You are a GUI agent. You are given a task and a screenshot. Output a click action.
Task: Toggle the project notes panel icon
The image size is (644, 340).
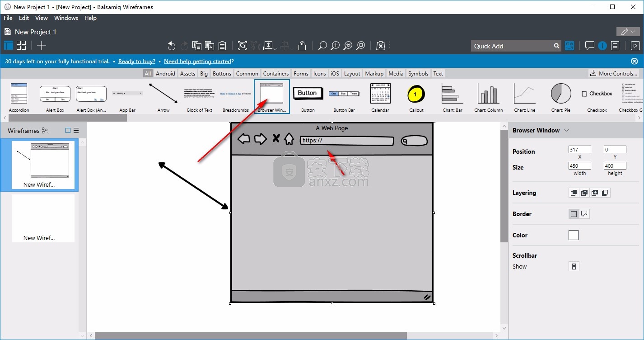(615, 46)
